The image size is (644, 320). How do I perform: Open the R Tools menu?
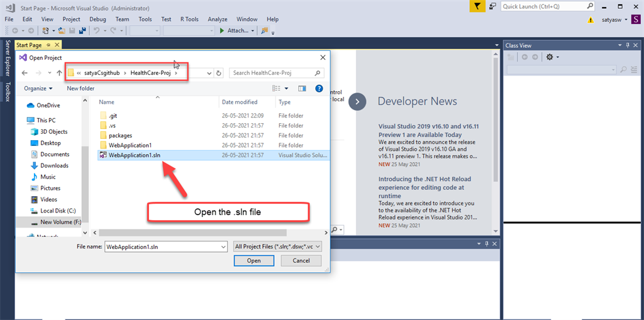(x=189, y=19)
